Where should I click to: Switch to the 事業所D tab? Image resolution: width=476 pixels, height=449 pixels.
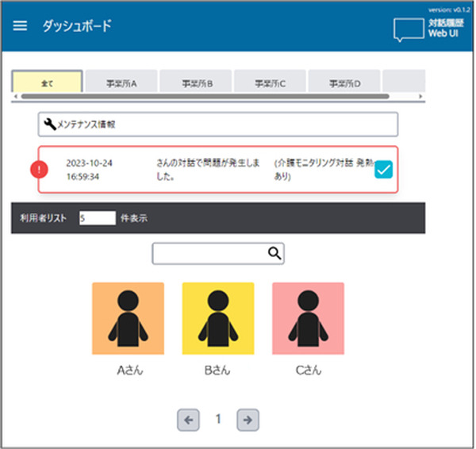344,82
